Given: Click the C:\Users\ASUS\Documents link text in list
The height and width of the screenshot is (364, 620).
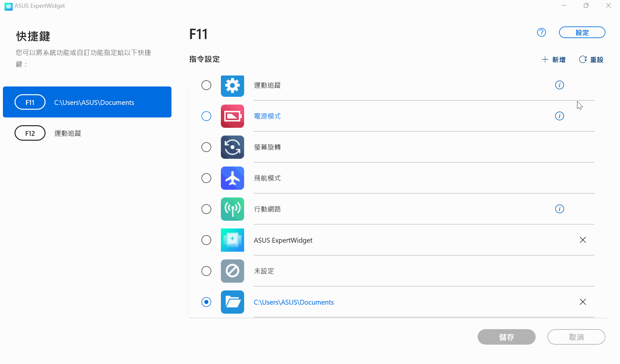Looking at the screenshot, I should click(x=294, y=302).
